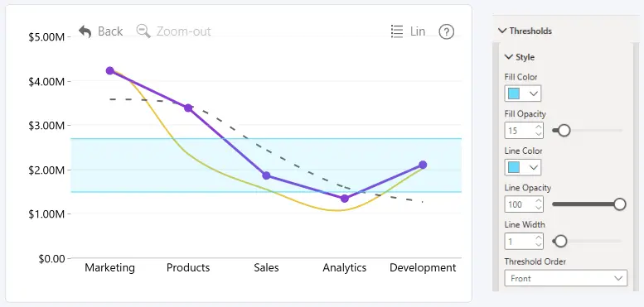Collapse the Thresholds section

pyautogui.click(x=502, y=31)
